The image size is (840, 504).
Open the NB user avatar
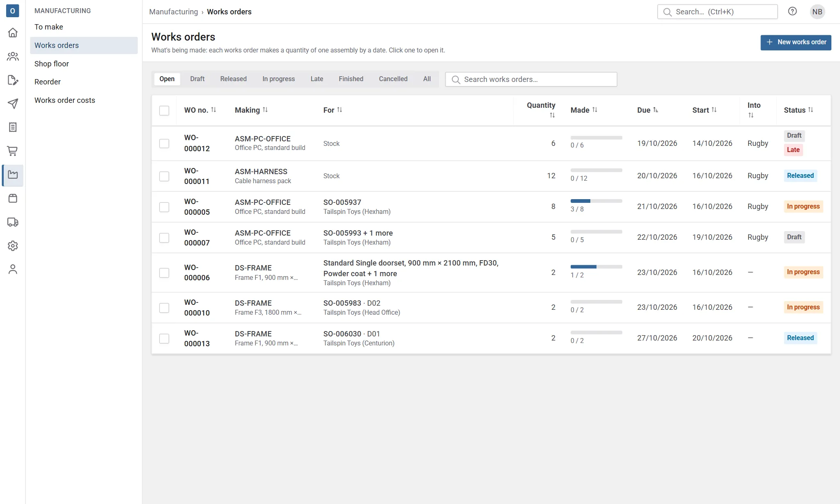[x=817, y=11]
